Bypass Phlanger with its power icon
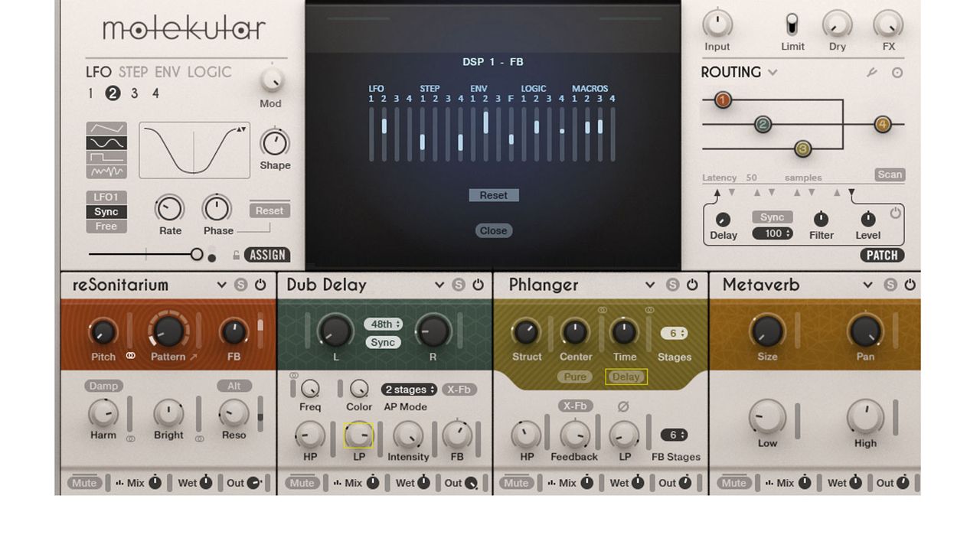 (692, 285)
